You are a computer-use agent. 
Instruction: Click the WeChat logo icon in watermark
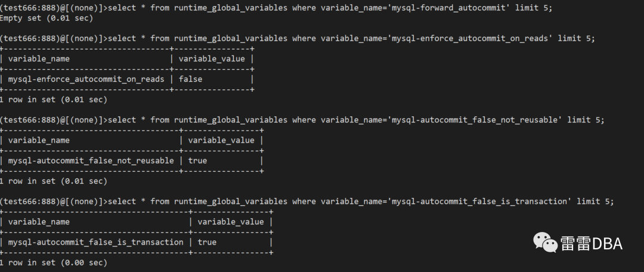coord(546,242)
